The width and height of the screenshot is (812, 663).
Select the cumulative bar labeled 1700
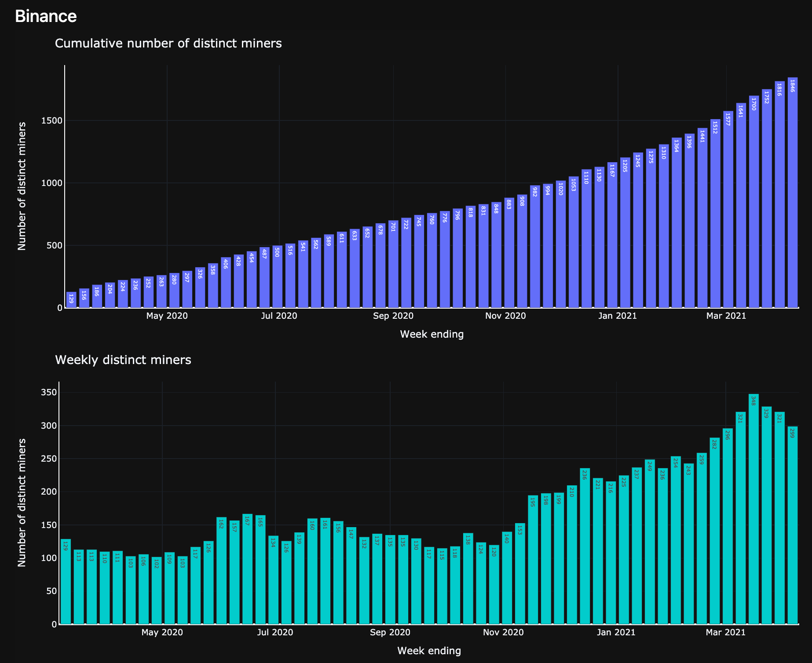[754, 202]
